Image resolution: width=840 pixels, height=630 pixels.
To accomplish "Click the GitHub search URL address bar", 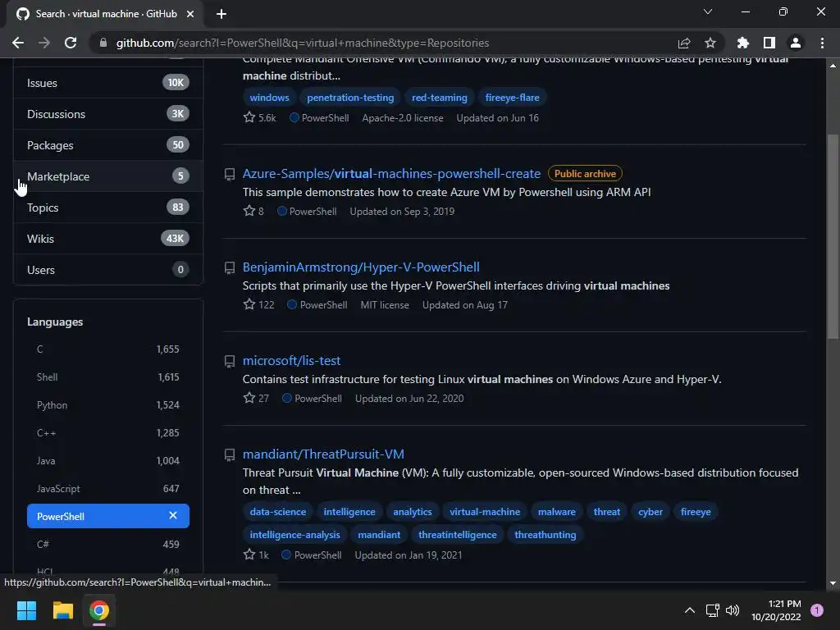I will [x=303, y=43].
